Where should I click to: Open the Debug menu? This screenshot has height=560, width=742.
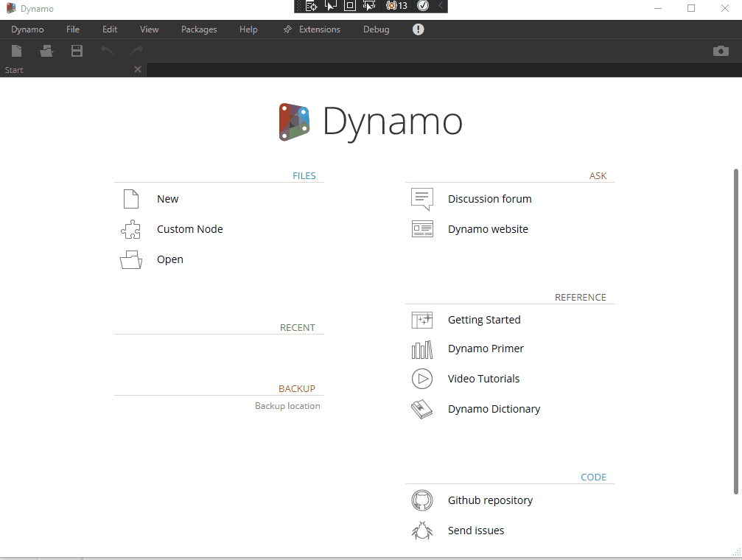coord(377,29)
